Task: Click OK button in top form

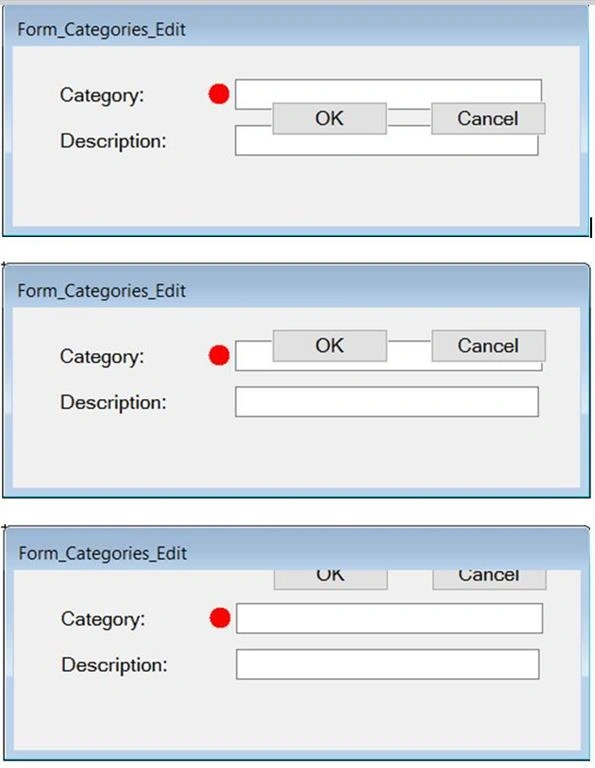Action: click(330, 119)
